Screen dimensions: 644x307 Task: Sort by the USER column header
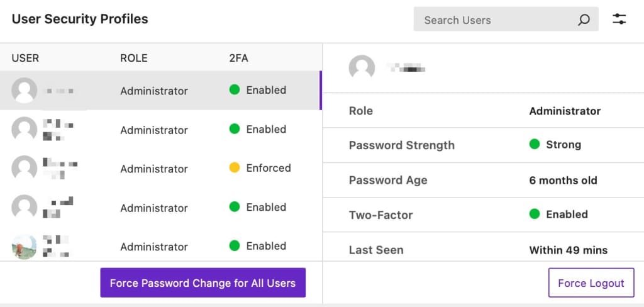(x=25, y=58)
